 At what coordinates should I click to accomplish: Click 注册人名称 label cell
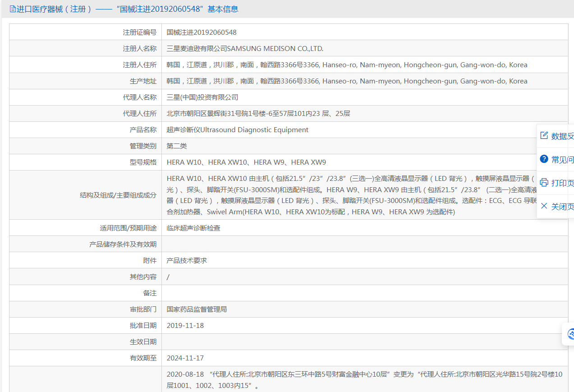pos(86,49)
